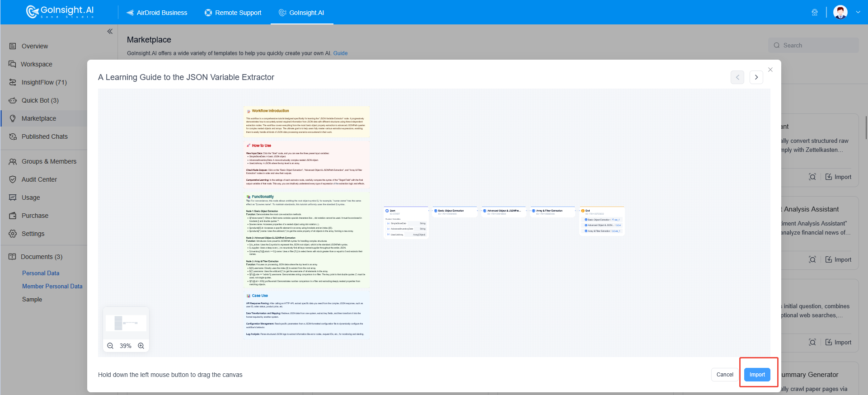Open Published Chats in the sidebar
This screenshot has height=395, width=868.
(x=44, y=136)
